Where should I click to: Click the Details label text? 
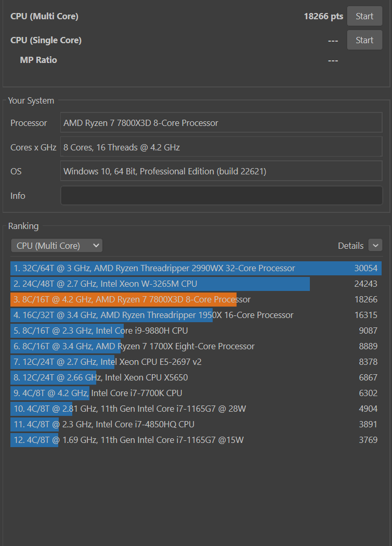click(x=350, y=246)
